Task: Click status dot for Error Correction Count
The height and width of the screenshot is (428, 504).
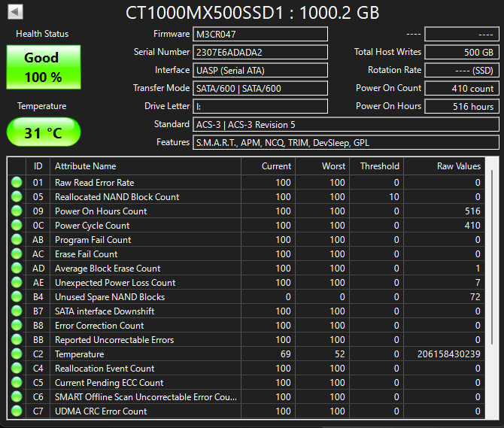Action: point(17,325)
